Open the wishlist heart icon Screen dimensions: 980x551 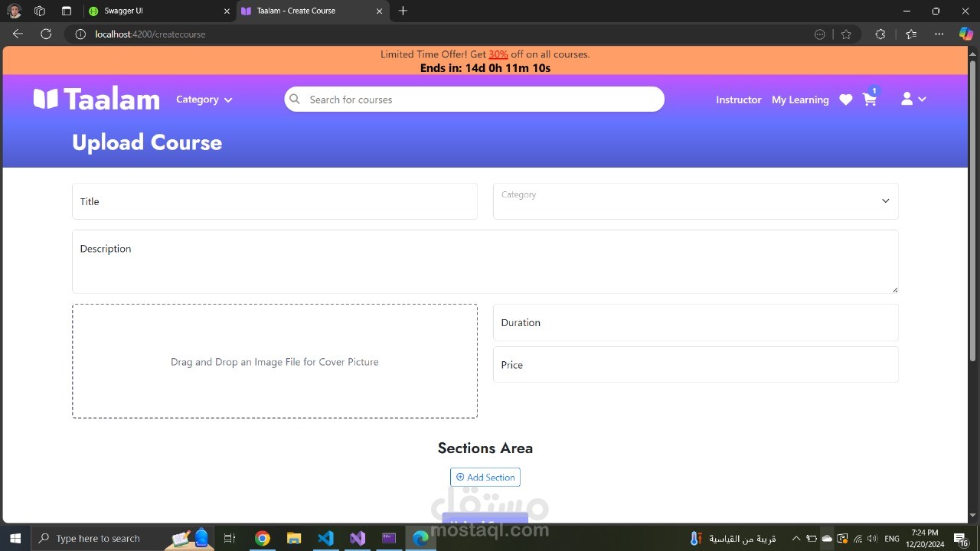(845, 99)
